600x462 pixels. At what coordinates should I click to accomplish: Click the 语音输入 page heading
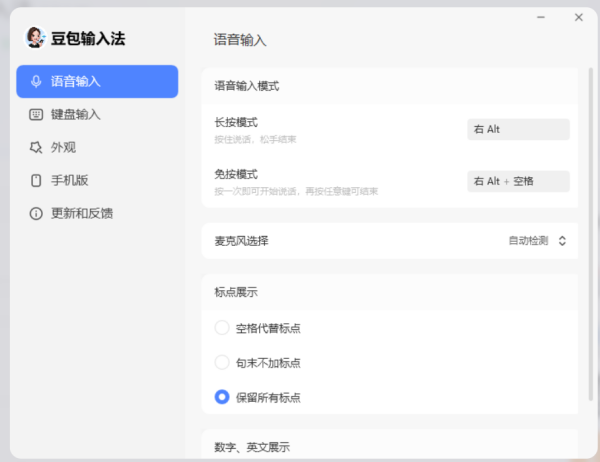pos(240,40)
